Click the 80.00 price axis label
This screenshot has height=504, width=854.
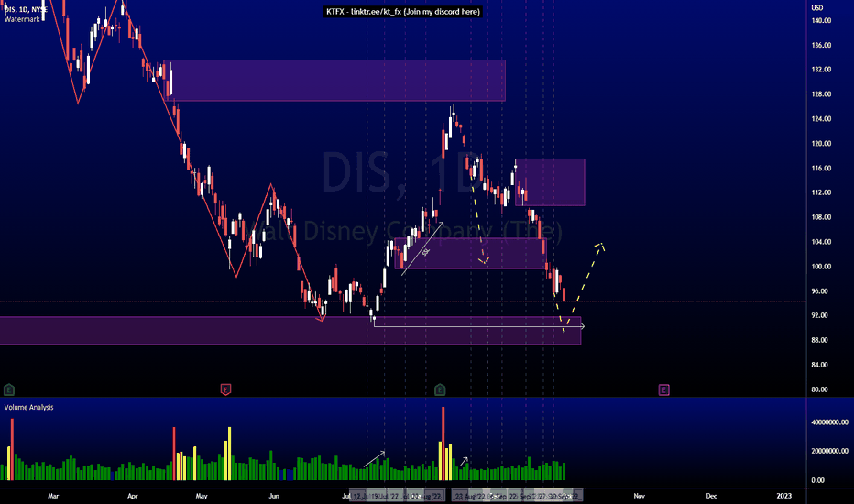pos(820,389)
